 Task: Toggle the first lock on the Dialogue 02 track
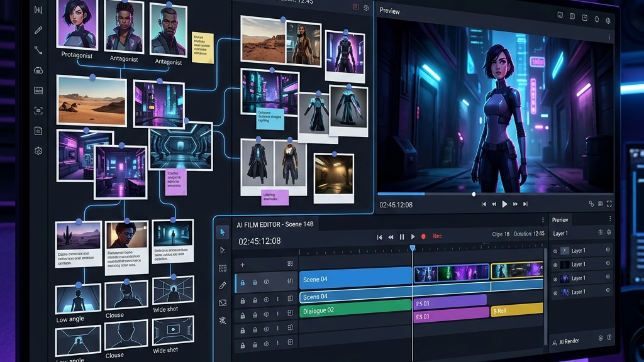(x=242, y=314)
